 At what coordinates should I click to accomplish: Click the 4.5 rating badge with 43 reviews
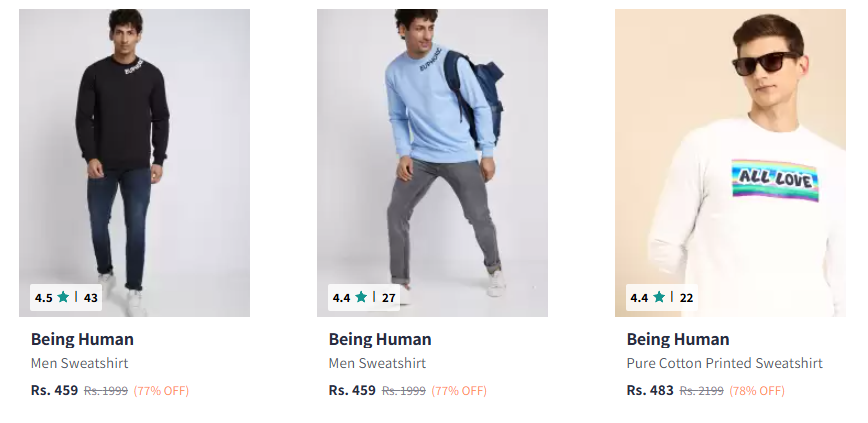[x=66, y=297]
